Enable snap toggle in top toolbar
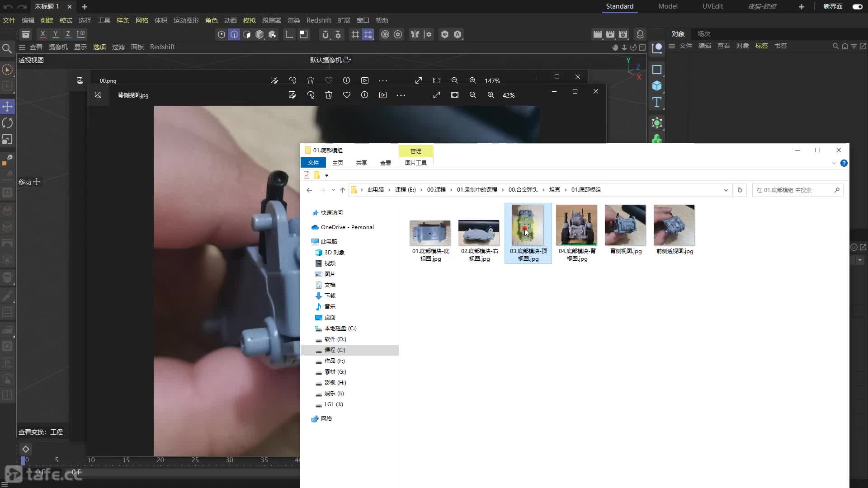This screenshot has width=868, height=488. 325,34
